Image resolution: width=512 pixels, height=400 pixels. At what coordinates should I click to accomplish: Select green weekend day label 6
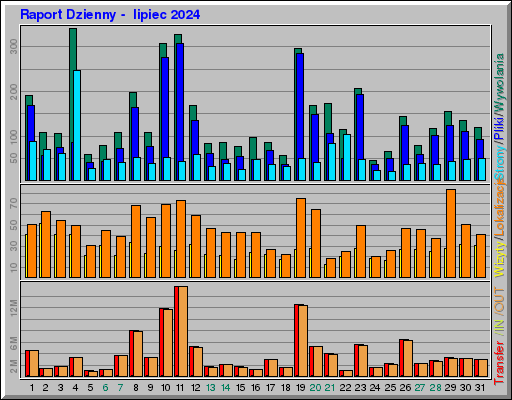pyautogui.click(x=105, y=388)
